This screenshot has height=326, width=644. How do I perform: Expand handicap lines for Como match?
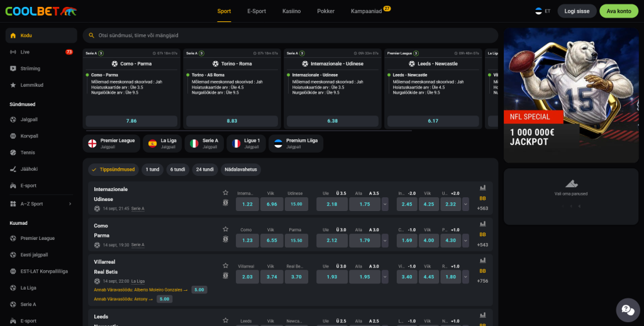[465, 241]
